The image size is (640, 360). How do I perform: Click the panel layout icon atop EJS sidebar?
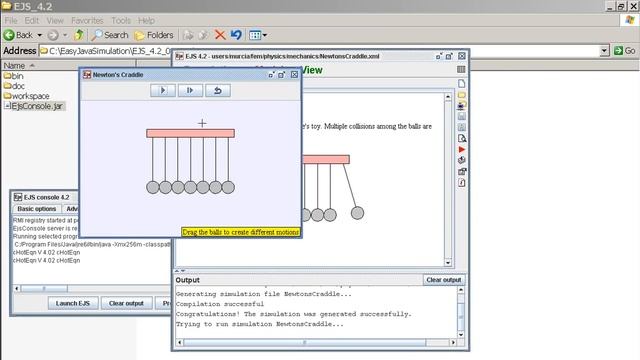(461, 69)
